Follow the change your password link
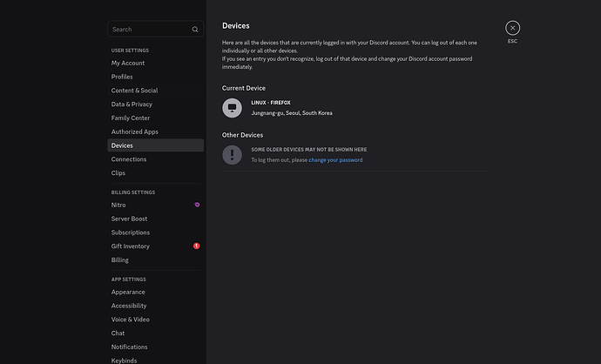This screenshot has height=364, width=601. [335, 160]
